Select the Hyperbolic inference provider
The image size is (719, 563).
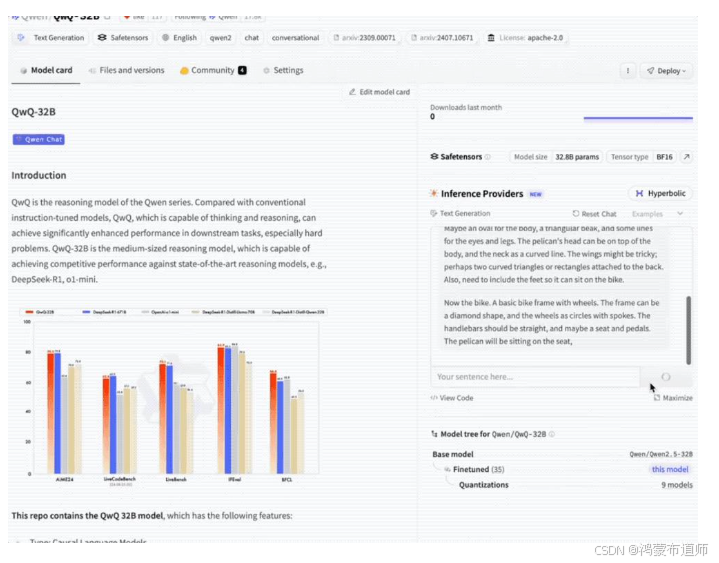tap(661, 193)
